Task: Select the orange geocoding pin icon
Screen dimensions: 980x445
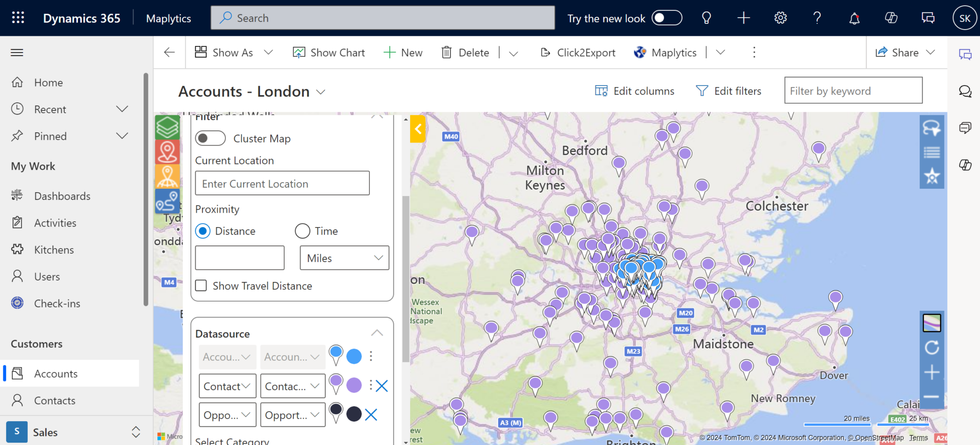Action: (x=167, y=176)
